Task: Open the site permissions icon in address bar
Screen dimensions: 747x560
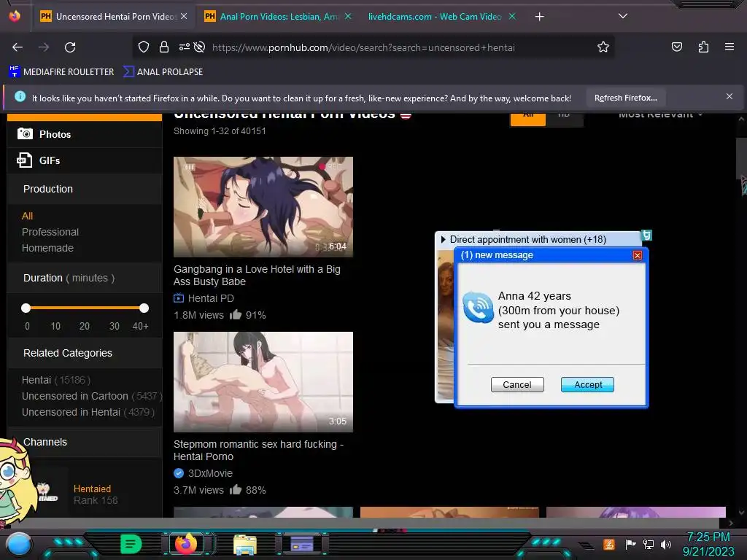Action: tap(185, 47)
